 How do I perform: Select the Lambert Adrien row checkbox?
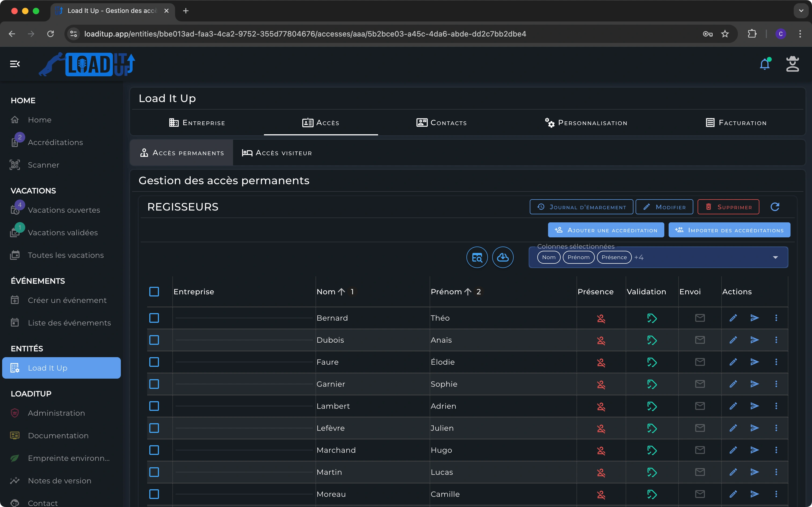point(154,406)
